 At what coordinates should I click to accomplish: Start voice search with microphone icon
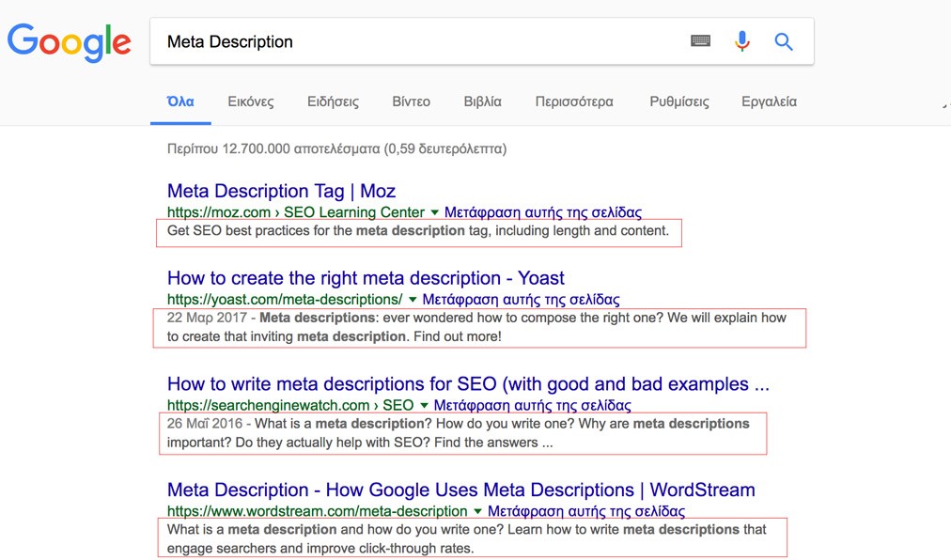[742, 41]
